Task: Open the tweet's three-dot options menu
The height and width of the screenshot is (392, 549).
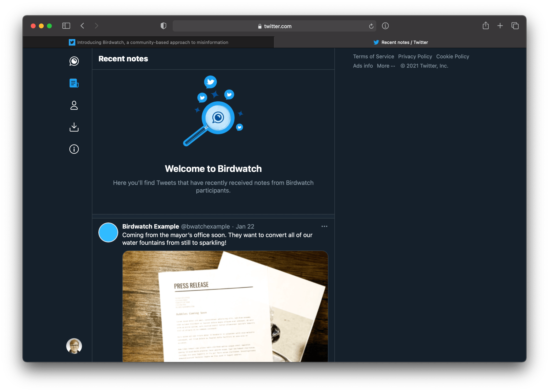Action: coord(324,226)
